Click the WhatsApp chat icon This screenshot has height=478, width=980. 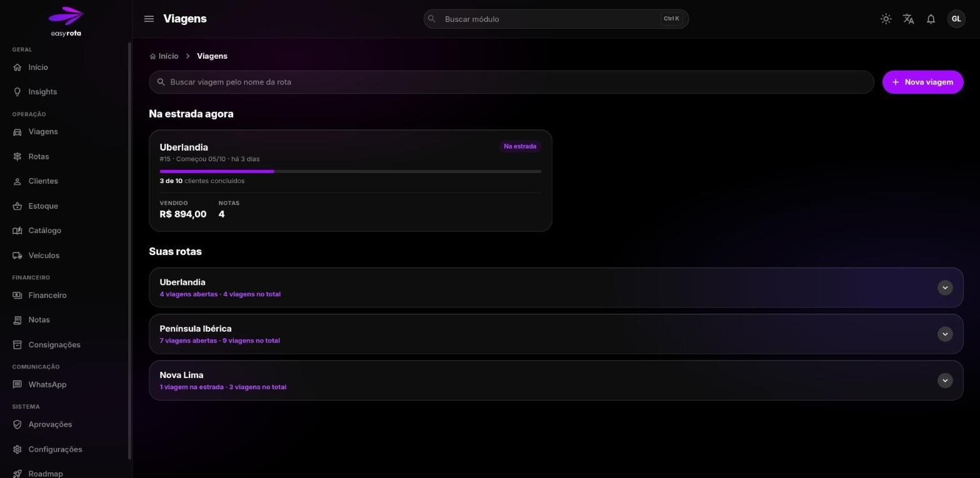17,385
